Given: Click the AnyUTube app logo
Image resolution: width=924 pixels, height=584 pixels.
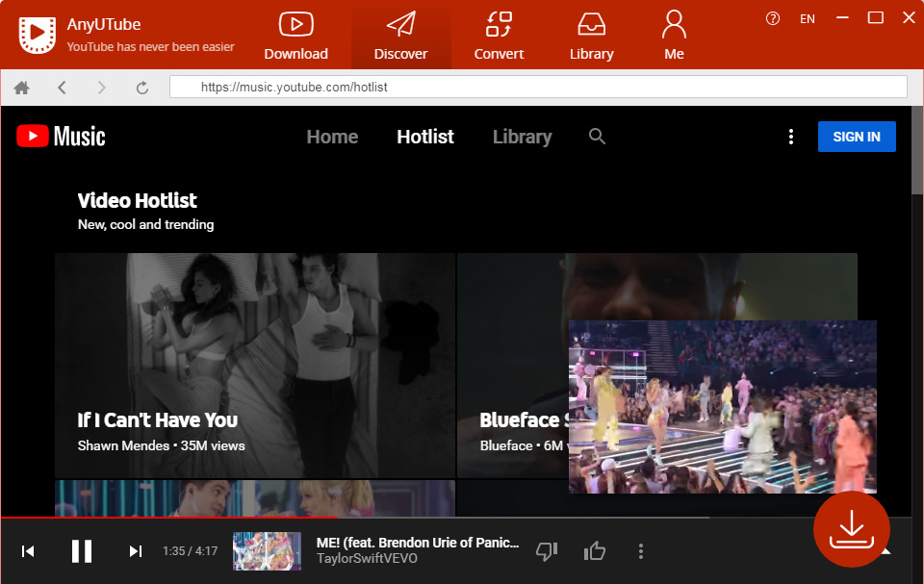Looking at the screenshot, I should coord(38,35).
